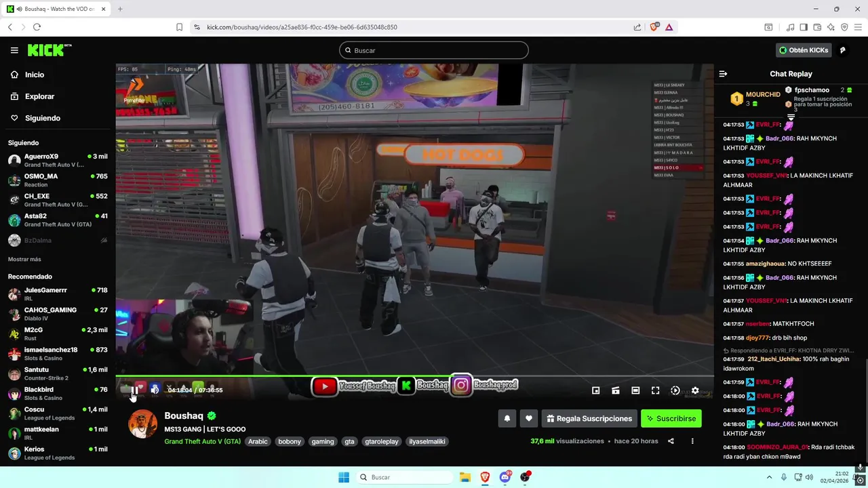Open ismaelsanchez18 recommended channel
This screenshot has height=488, width=868.
click(x=58, y=353)
